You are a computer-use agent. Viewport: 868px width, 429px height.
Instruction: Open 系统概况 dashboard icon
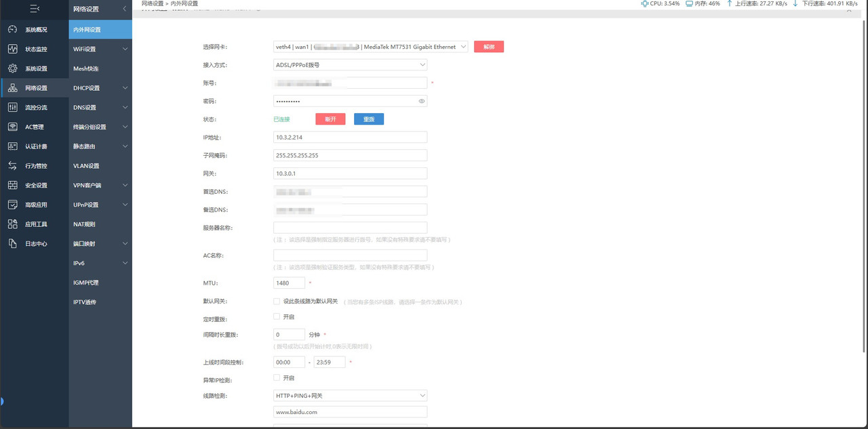[x=13, y=30]
